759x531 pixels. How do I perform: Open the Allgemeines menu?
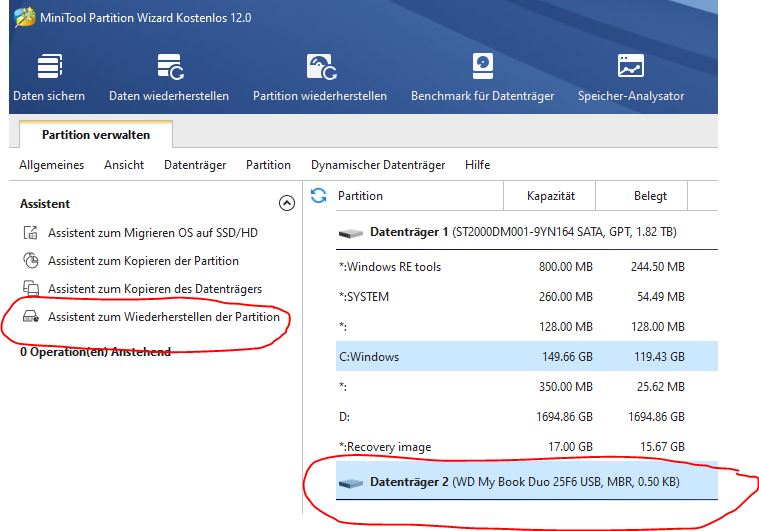(x=51, y=165)
